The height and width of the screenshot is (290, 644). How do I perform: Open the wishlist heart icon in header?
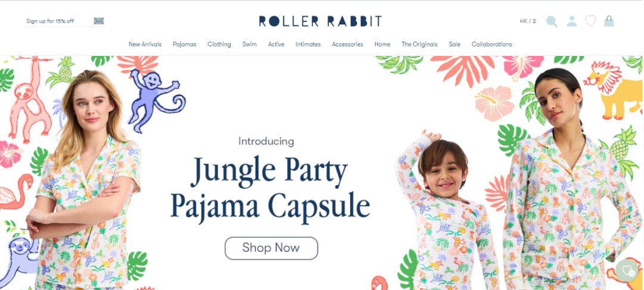590,21
